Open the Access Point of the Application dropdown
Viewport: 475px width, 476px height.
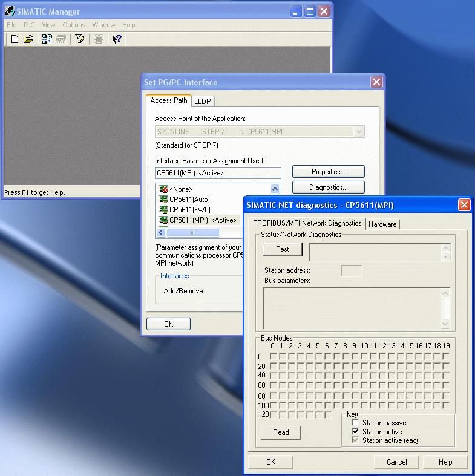pos(359,132)
